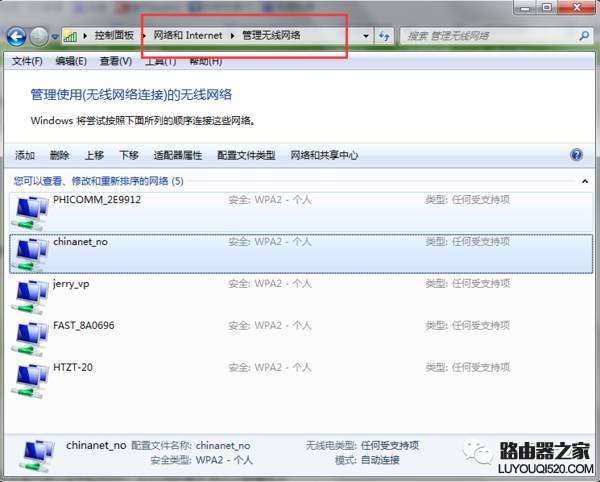Screen dimensions: 600x482
Task: Click the HTZT-20 network icon
Action: tap(30, 380)
